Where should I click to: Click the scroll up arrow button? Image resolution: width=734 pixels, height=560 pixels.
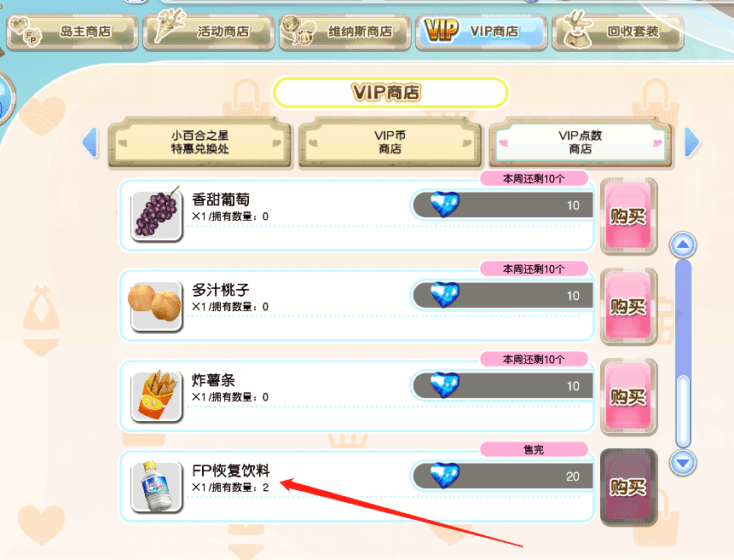(683, 245)
